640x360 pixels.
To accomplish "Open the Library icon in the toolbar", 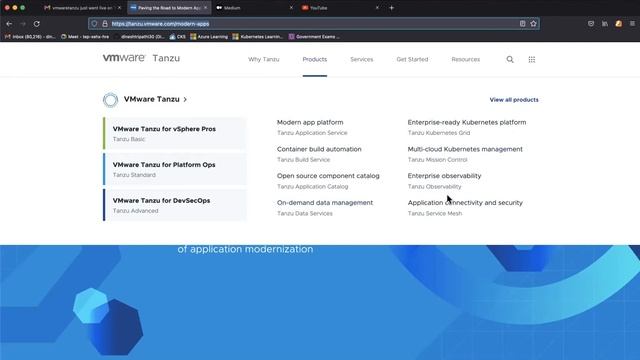I will pos(605,24).
